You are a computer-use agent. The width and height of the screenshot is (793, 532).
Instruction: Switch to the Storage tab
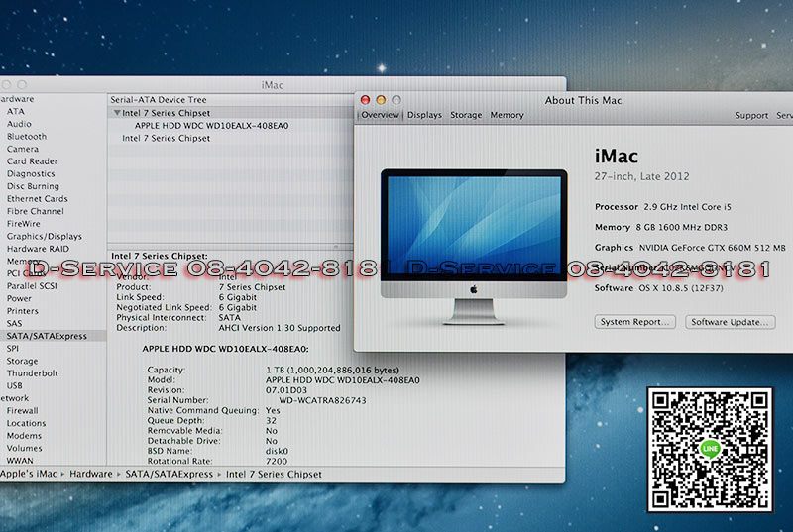click(466, 115)
